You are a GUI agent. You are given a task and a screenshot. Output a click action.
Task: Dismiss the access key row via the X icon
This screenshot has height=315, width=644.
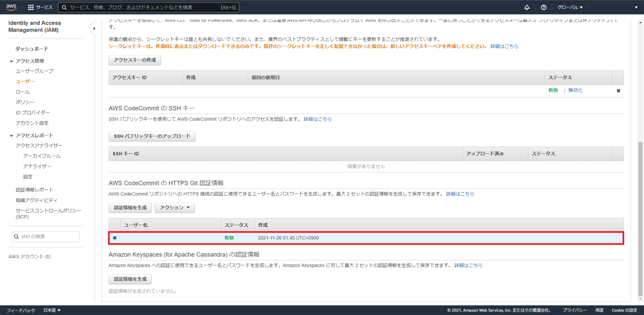(x=618, y=90)
